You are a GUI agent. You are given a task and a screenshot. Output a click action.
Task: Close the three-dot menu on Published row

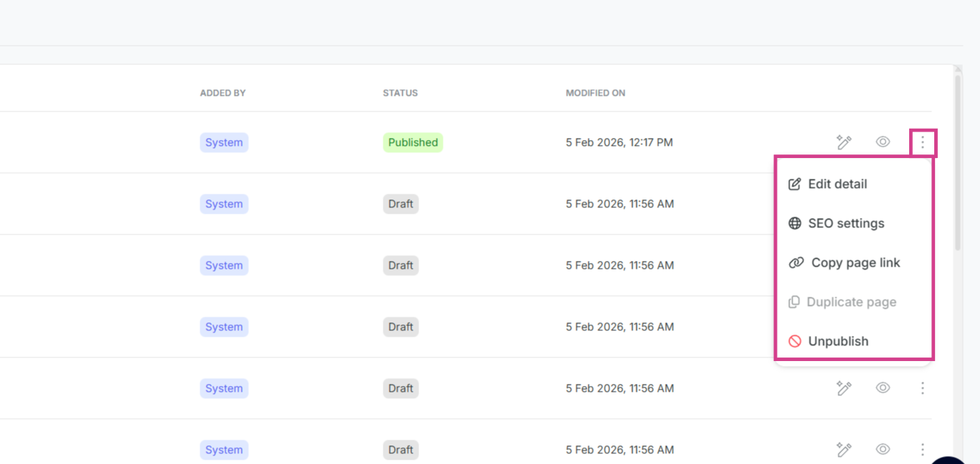tap(923, 143)
